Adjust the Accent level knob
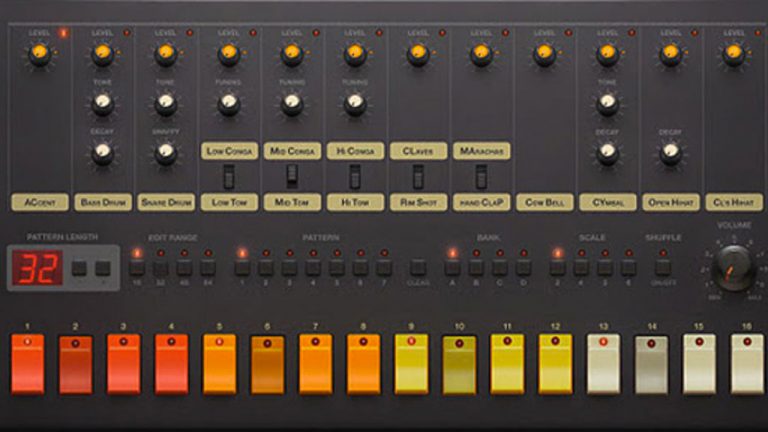 (x=40, y=54)
